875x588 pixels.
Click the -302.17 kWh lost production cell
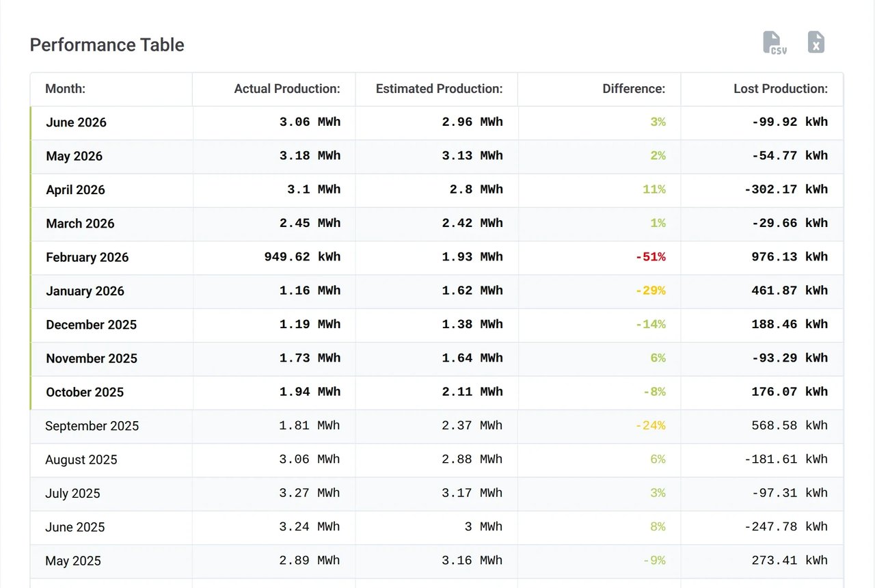click(x=786, y=189)
